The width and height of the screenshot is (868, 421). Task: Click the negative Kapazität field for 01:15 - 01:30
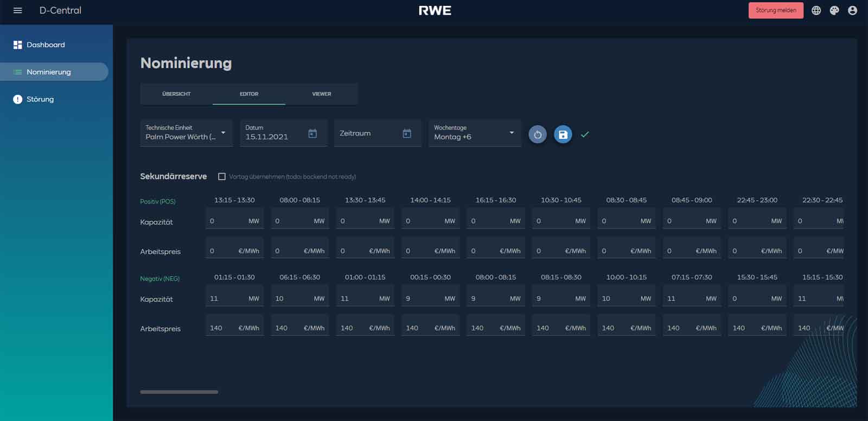pos(228,298)
